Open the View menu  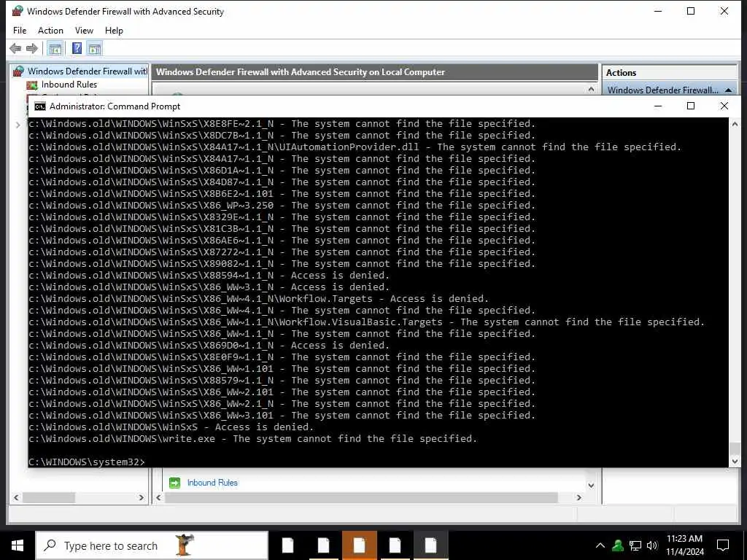pyautogui.click(x=84, y=31)
